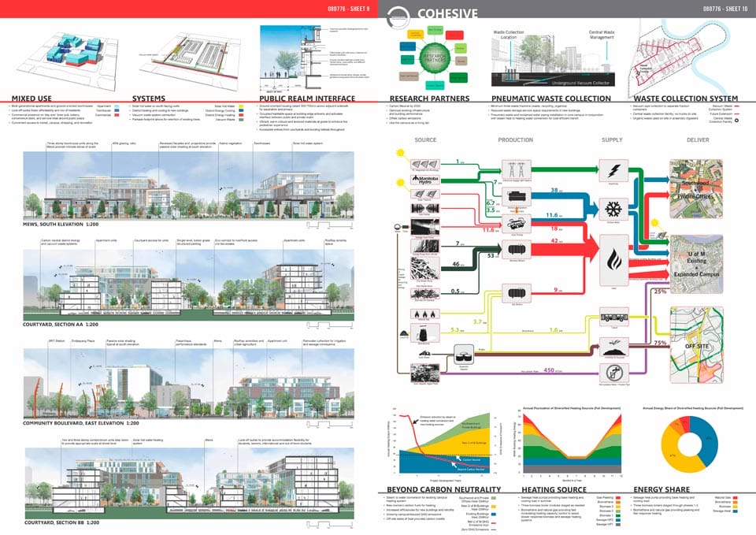Screen dimensions: 756x535
Task: Click the natural gas three flames icon
Action: (424, 314)
